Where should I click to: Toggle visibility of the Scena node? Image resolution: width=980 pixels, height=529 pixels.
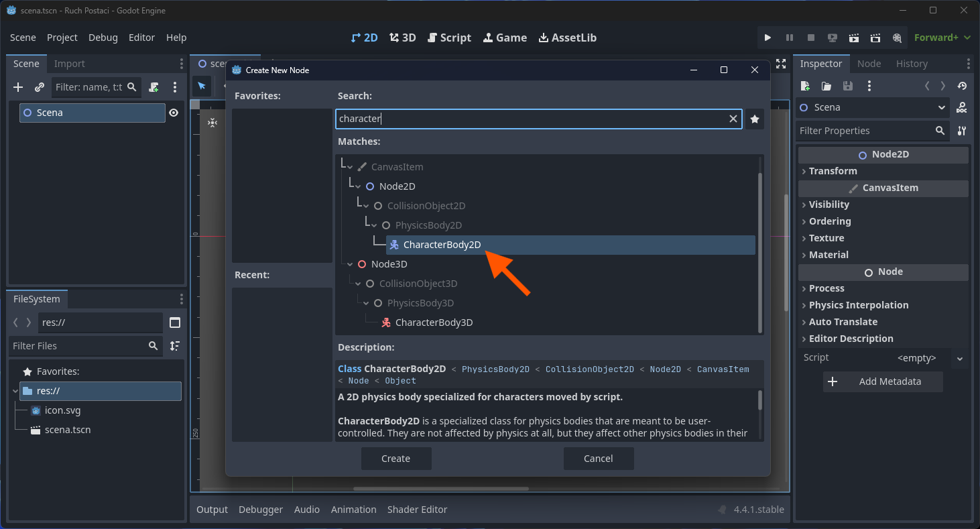[x=174, y=113]
